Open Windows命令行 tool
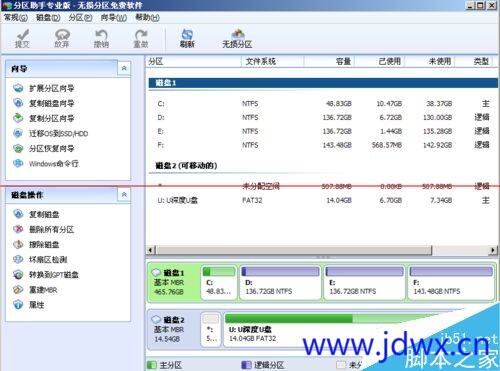 pos(46,164)
